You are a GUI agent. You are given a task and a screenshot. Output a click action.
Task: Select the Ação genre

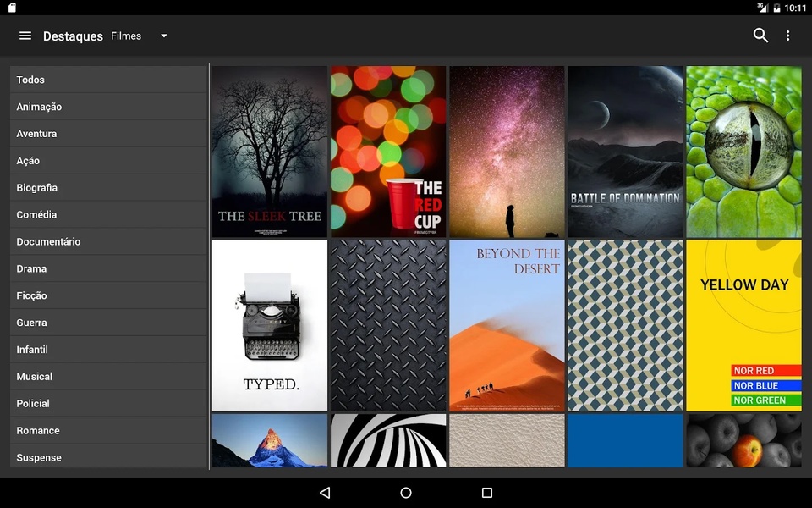(108, 161)
